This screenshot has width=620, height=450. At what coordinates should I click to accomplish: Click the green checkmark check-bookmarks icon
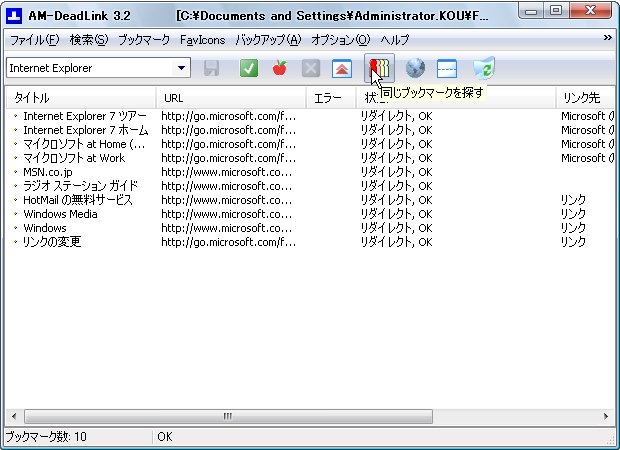249,68
